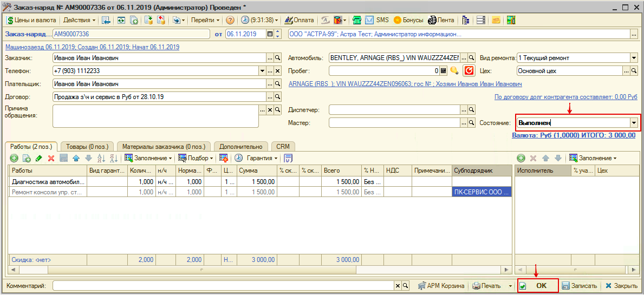Click the document structure tree icon

[465, 20]
